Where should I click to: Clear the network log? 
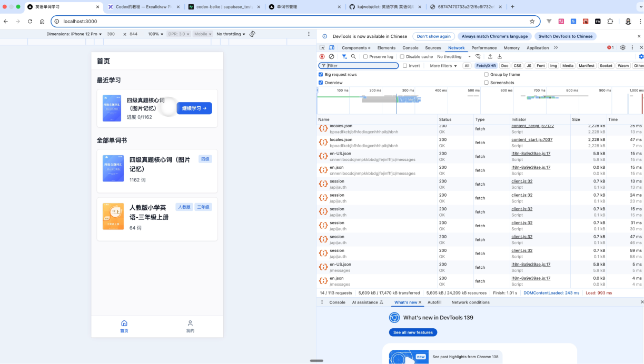pyautogui.click(x=331, y=57)
